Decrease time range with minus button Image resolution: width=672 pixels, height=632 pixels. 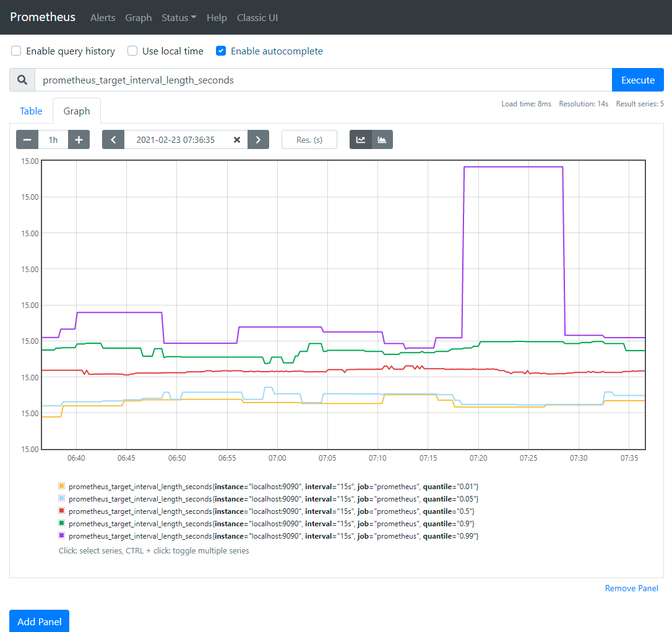(x=27, y=140)
